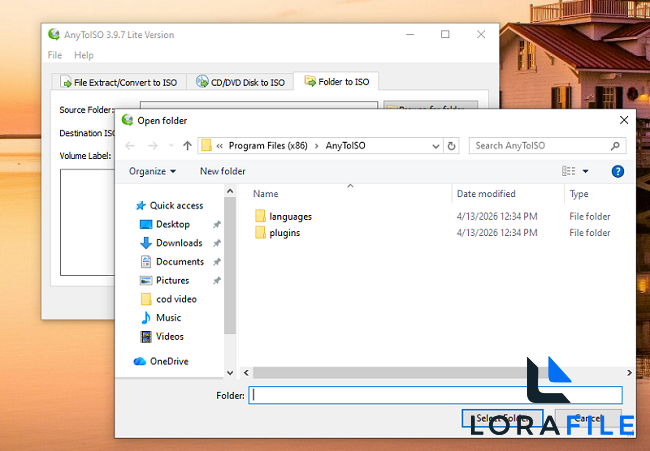This screenshot has width=650, height=451.
Task: Click the Source Folder field in AnyToISO
Action: (259, 105)
